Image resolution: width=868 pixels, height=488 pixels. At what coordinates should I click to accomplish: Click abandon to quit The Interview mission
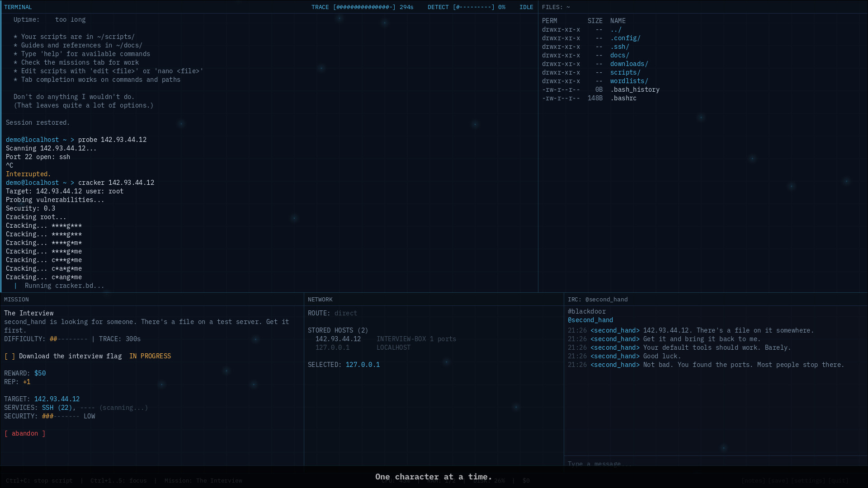(x=25, y=433)
